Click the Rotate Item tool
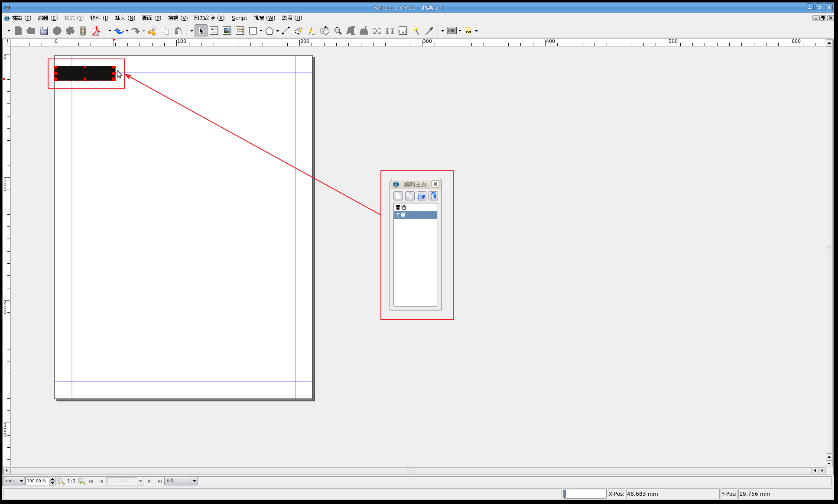 coord(325,31)
